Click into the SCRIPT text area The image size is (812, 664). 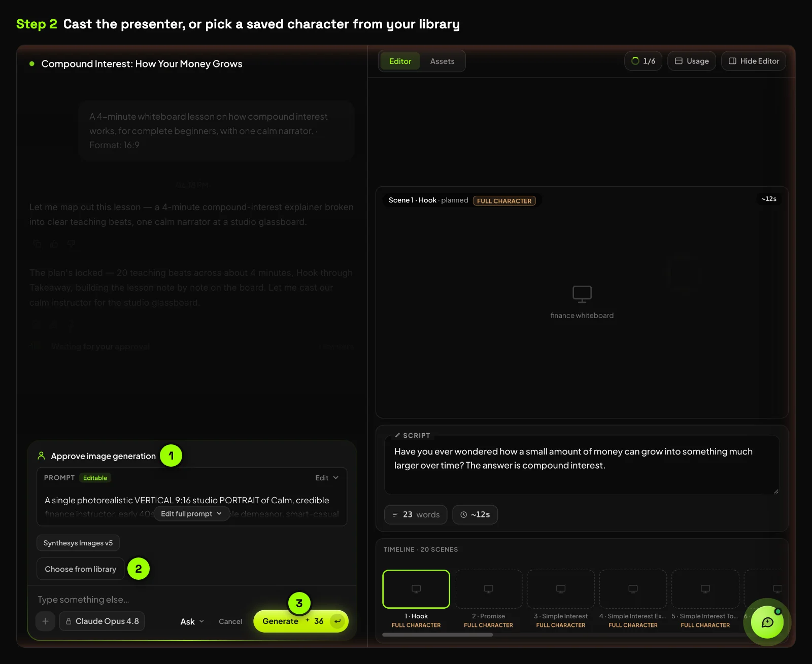tap(582, 465)
